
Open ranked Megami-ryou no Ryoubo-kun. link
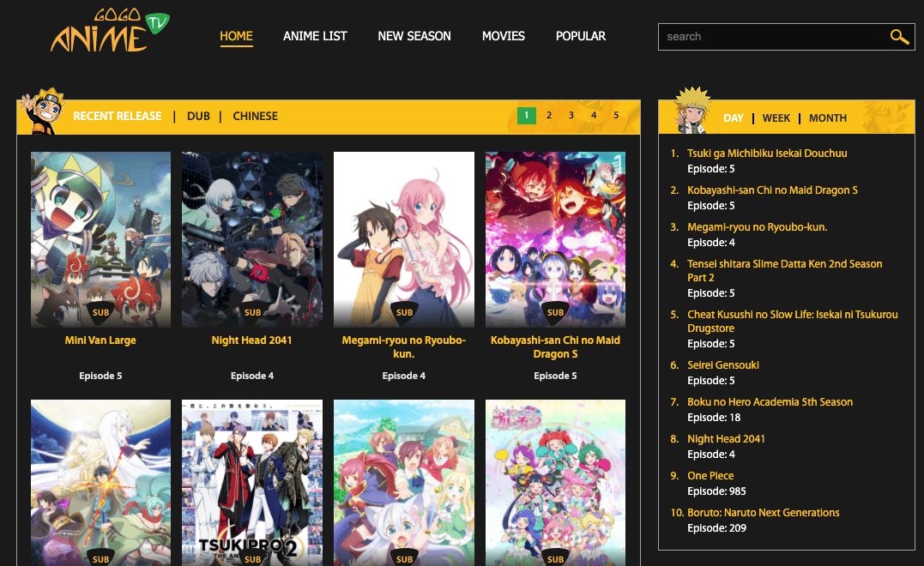pyautogui.click(x=758, y=226)
